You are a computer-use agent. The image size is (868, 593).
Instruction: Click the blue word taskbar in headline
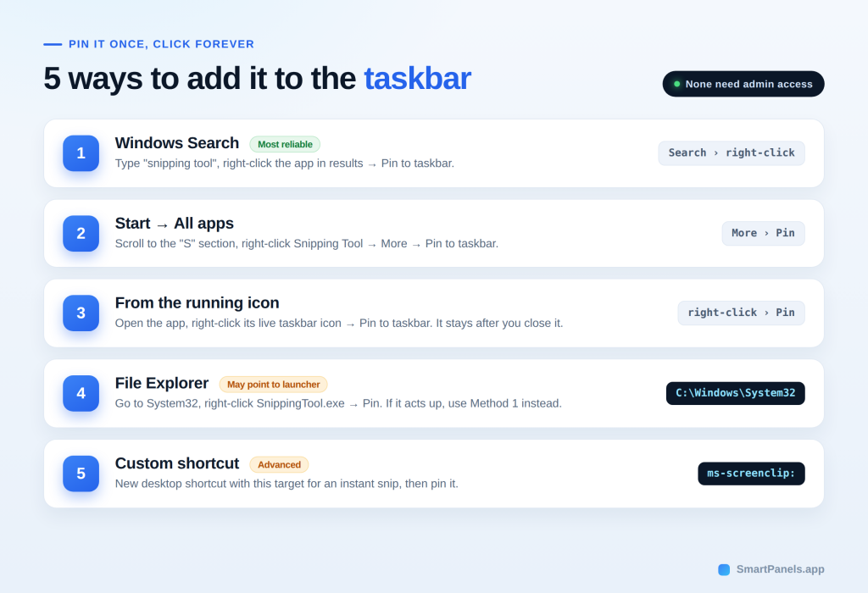417,79
